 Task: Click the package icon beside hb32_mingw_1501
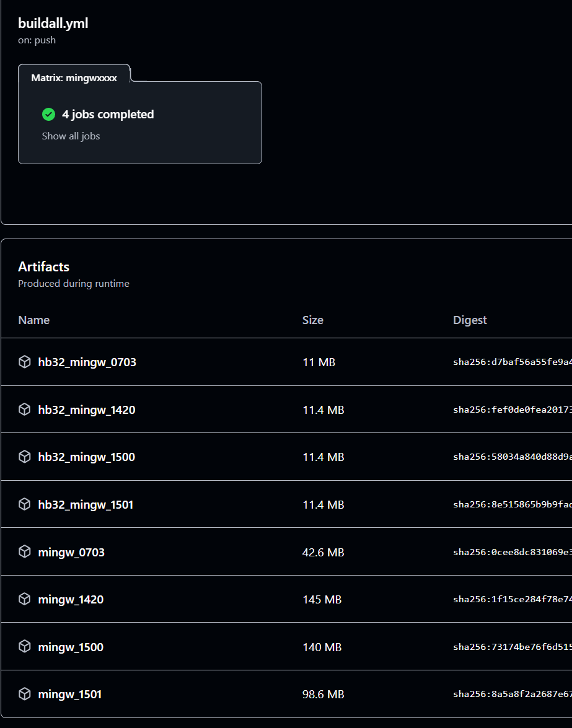25,504
